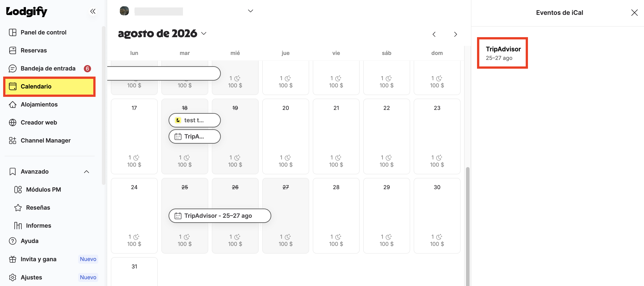Close the Eventos de iCal panel

point(634,12)
